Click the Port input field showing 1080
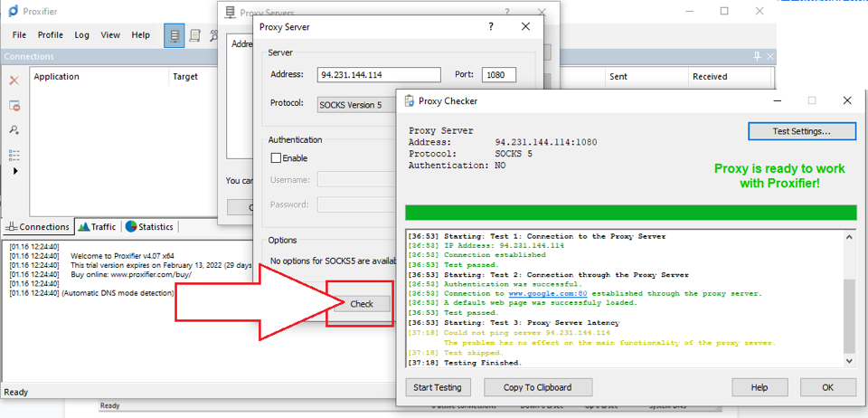The image size is (868, 418). [x=499, y=75]
